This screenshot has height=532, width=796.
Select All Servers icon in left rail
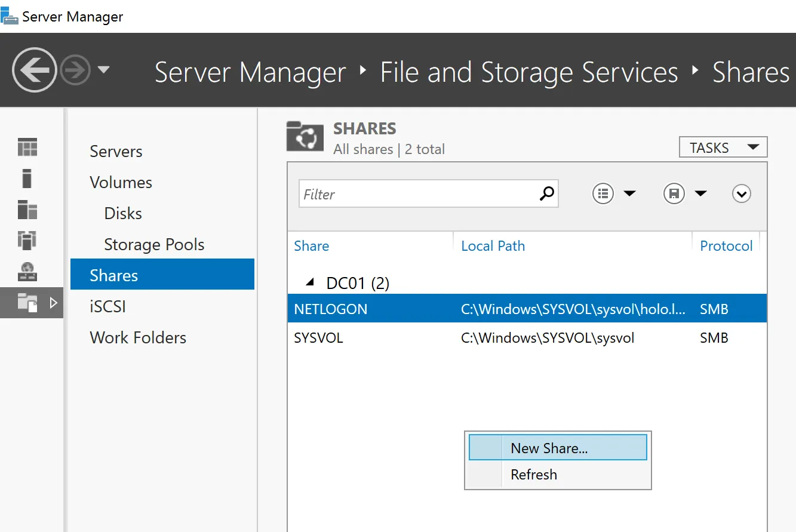click(x=27, y=209)
